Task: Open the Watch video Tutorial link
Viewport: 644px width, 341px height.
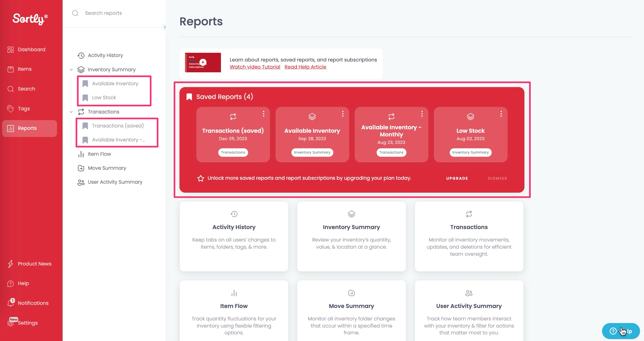Action: tap(255, 67)
